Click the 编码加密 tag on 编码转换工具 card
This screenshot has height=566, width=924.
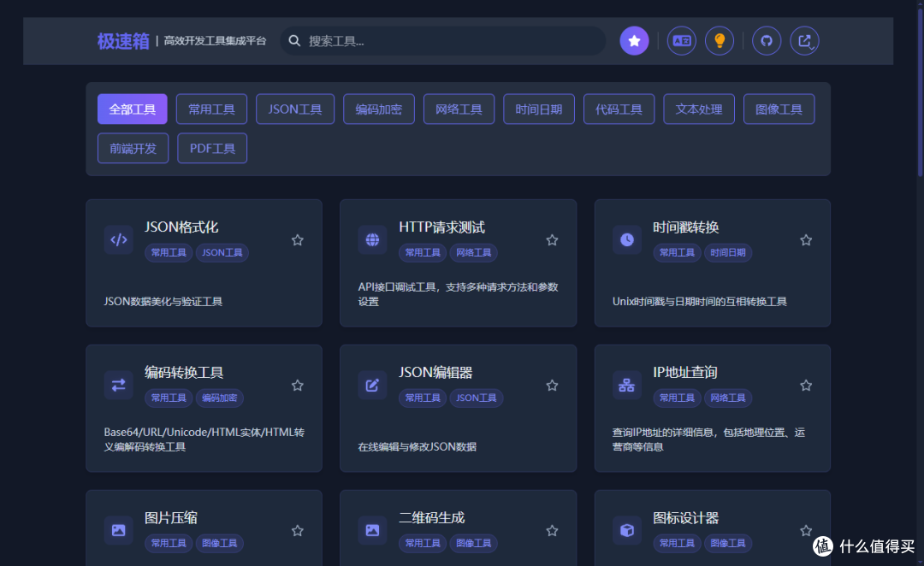[219, 398]
